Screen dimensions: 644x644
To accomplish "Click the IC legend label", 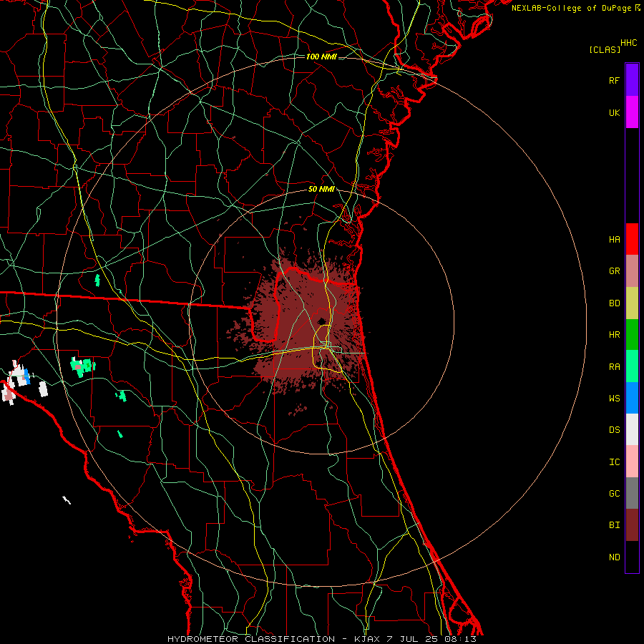I will point(614,462).
